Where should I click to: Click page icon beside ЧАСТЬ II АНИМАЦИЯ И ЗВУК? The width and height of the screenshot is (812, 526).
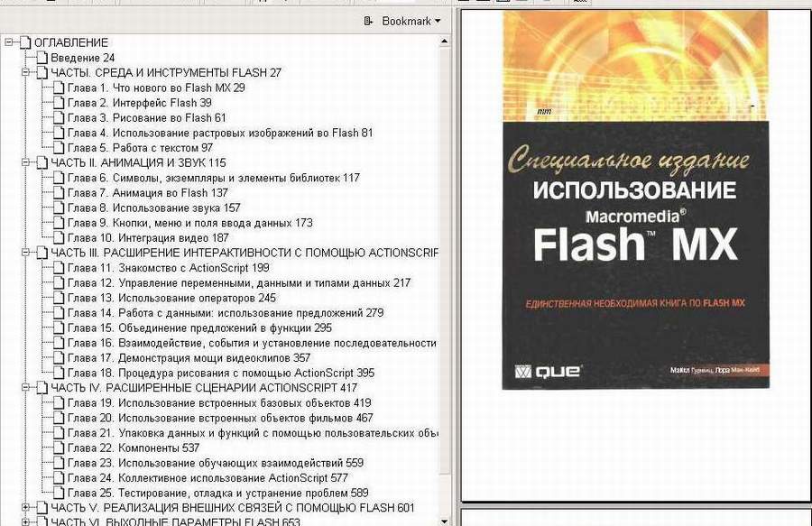42,163
